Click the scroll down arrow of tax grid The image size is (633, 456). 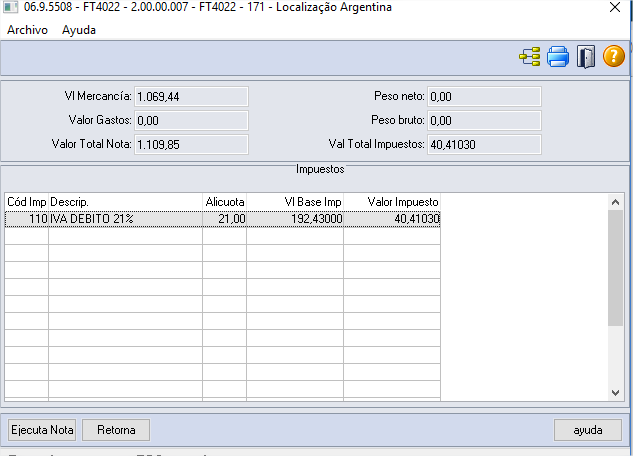[615, 392]
